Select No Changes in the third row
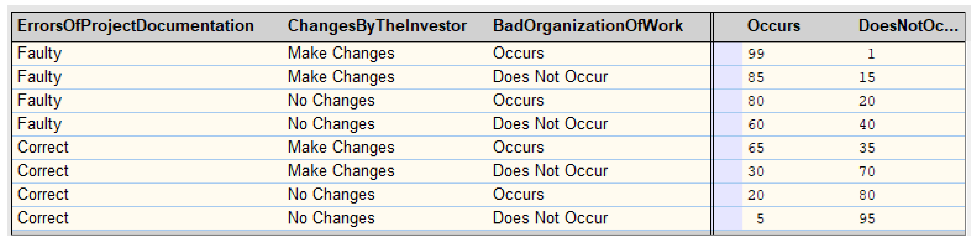This screenshot has height=245, width=980. coord(331,100)
